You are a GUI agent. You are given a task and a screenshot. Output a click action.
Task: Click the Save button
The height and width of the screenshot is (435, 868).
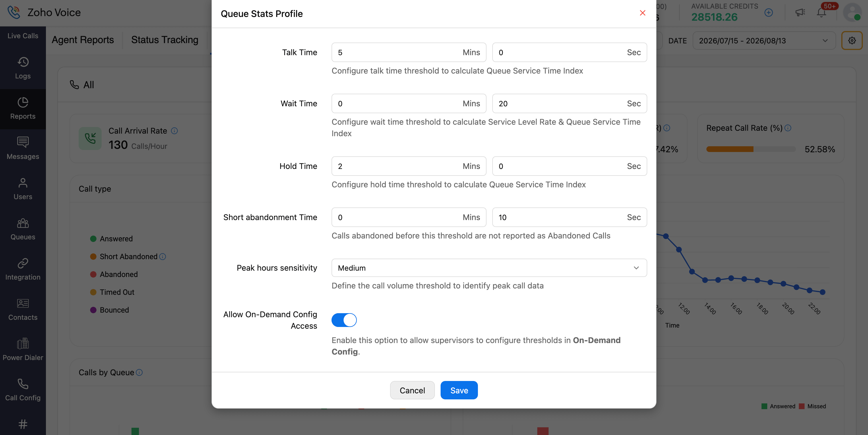click(x=459, y=390)
